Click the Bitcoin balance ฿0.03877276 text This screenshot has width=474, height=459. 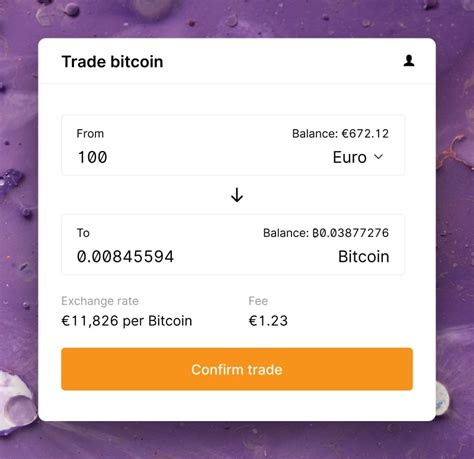pos(326,233)
